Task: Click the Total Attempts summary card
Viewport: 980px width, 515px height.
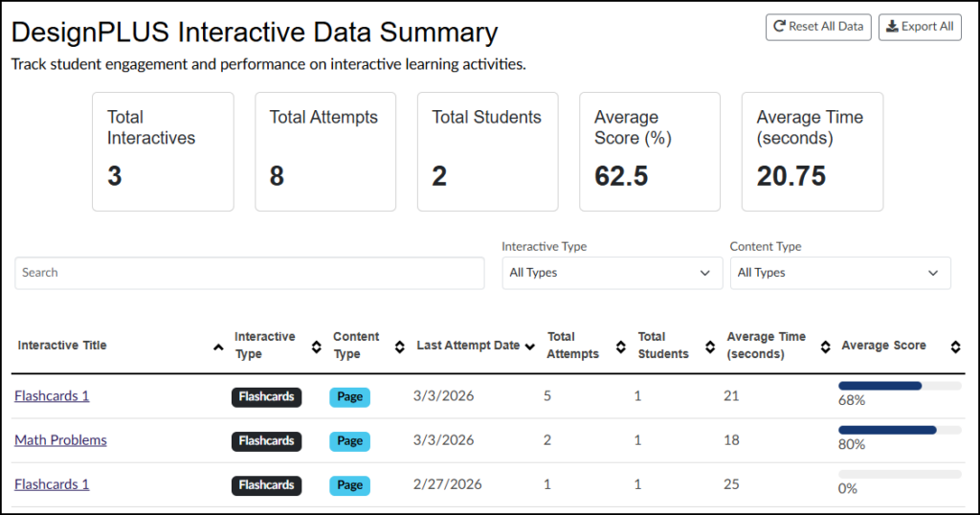Action: 325,152
